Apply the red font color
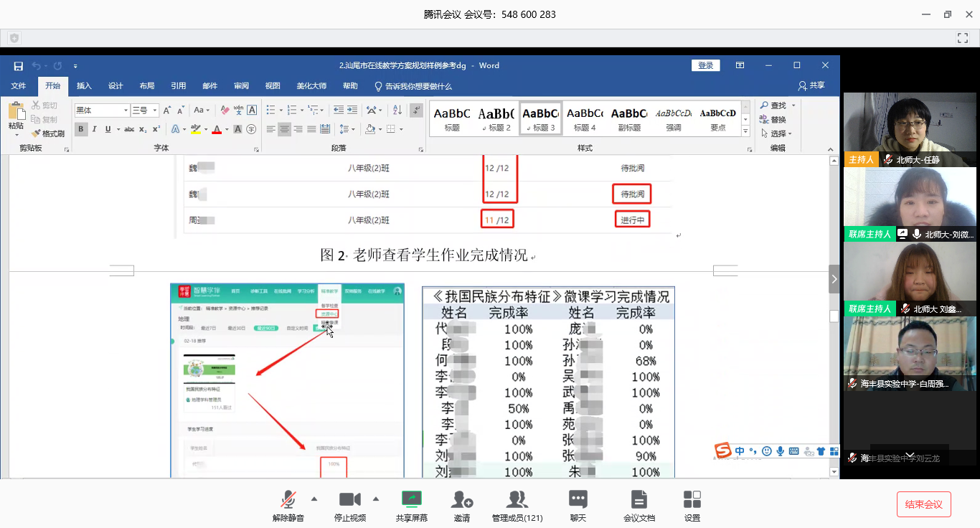980x528 pixels. pos(217,129)
